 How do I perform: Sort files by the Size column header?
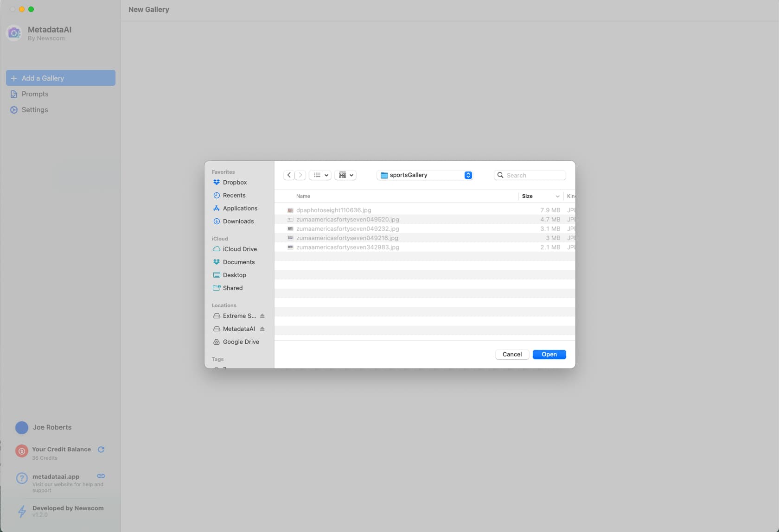(527, 196)
